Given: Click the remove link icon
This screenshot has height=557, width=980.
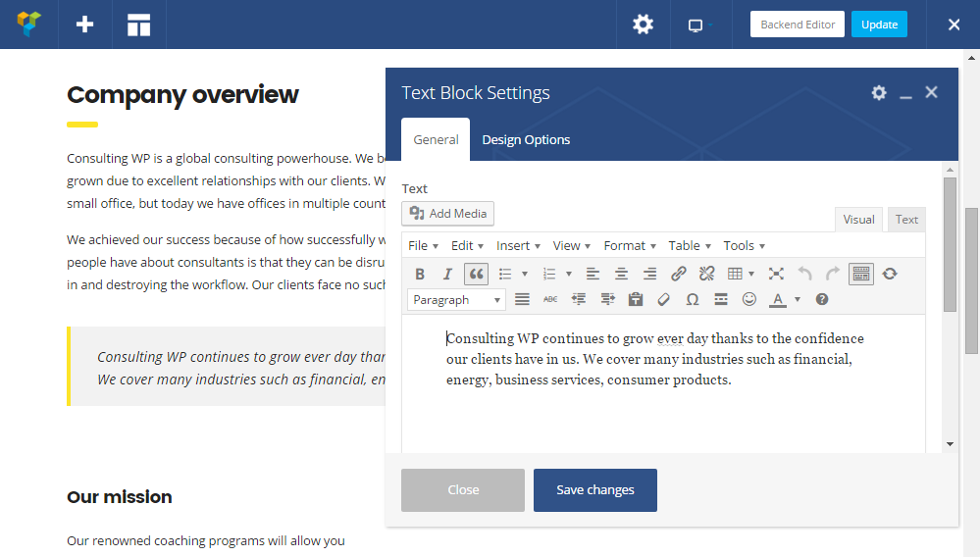Looking at the screenshot, I should click(x=706, y=274).
